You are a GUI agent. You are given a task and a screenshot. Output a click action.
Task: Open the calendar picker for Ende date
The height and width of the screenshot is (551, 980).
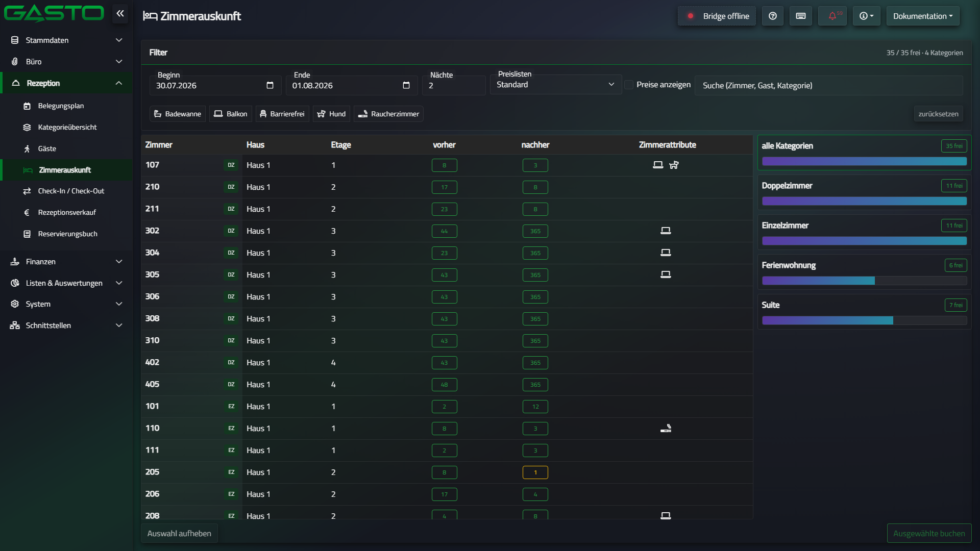point(406,85)
